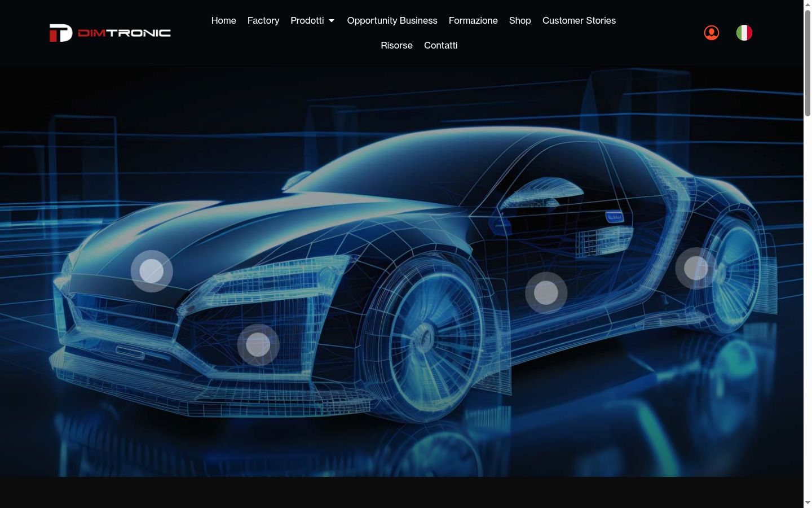
Task: Go to the Home page
Action: pyautogui.click(x=224, y=20)
